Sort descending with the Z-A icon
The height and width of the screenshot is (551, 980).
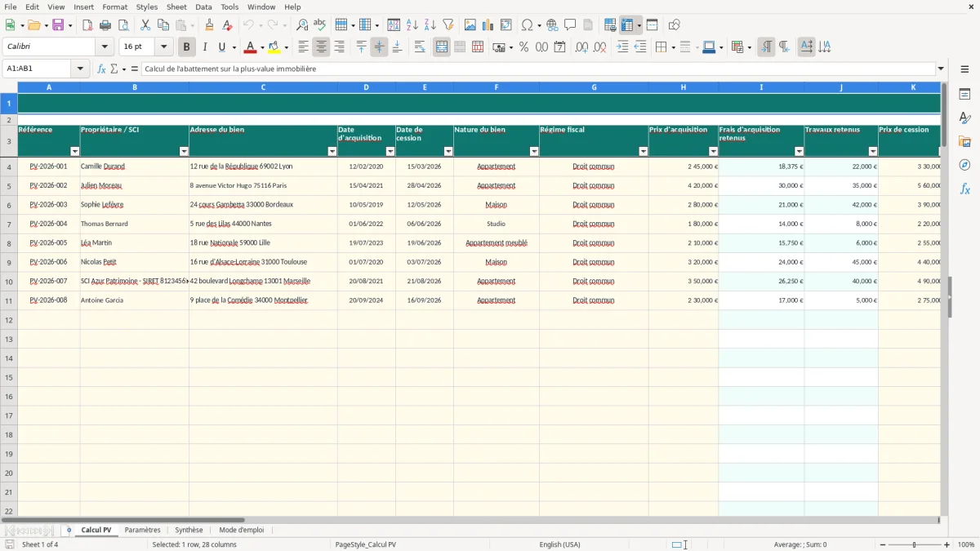[x=430, y=25]
